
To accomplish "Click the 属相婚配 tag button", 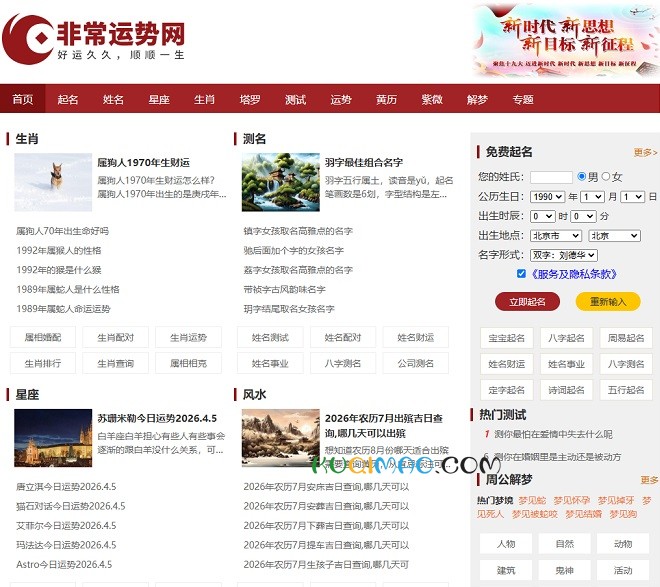I will 43,337.
